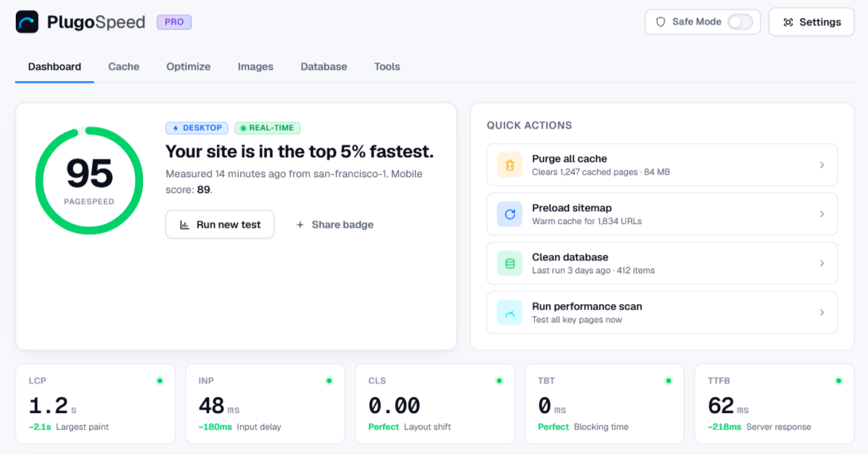Expand the Clean database chevron
Image resolution: width=868 pixels, height=455 pixels.
(x=822, y=263)
